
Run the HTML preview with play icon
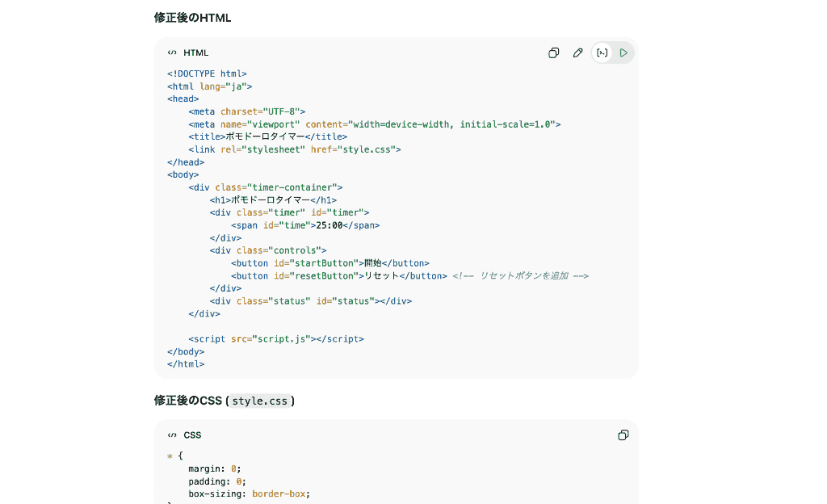(623, 52)
